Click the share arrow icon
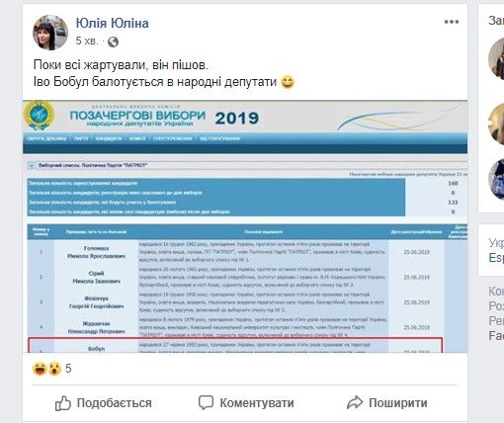The width and height of the screenshot is (504, 423). point(355,402)
